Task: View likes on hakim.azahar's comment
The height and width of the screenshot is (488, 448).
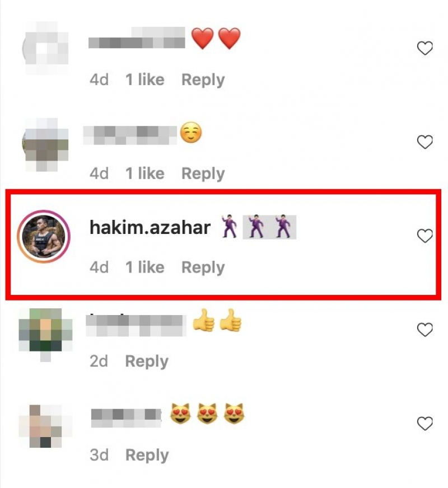Action: point(145,268)
